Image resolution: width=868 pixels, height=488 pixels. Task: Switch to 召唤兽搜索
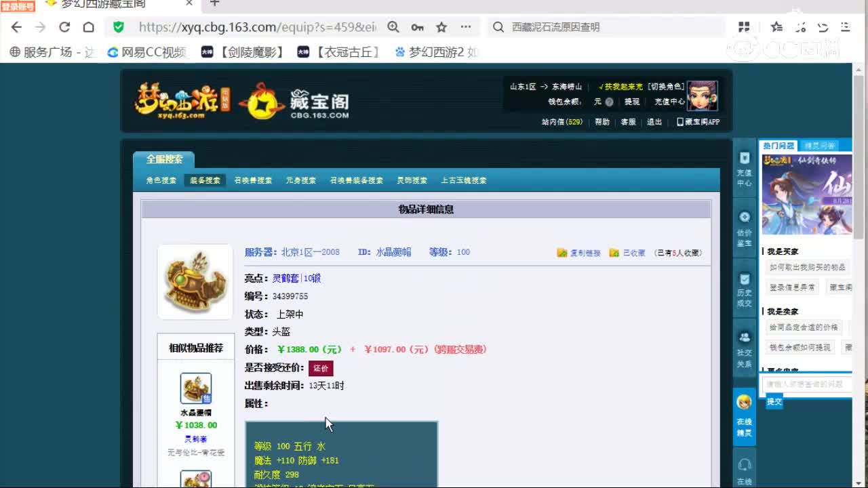pos(253,180)
